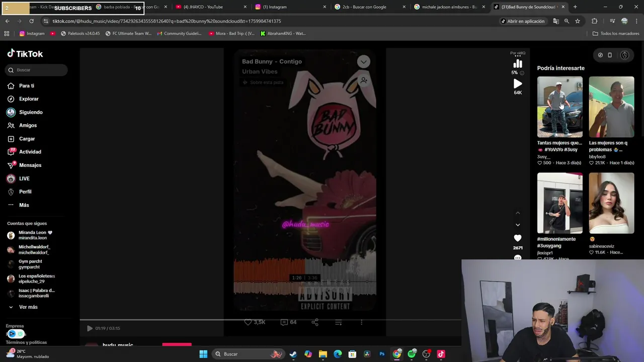Open Los españoletes followed account
This screenshot has height=362, width=644.
click(x=31, y=279)
